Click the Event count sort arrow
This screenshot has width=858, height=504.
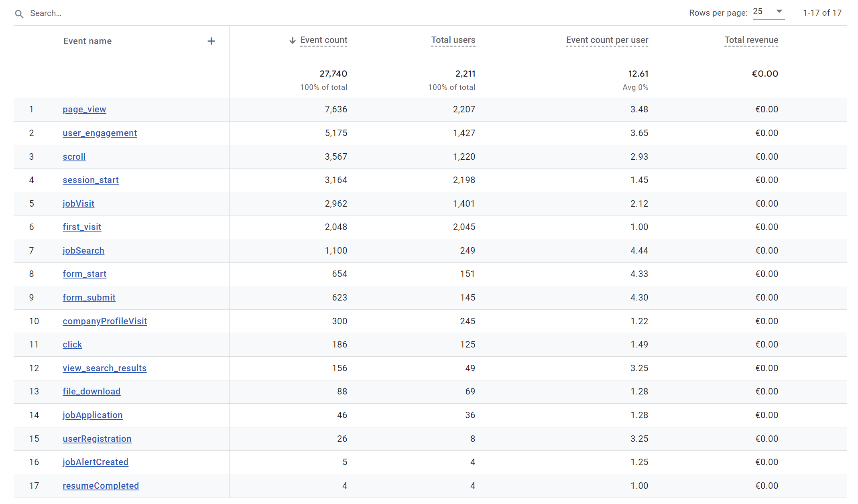click(x=293, y=40)
